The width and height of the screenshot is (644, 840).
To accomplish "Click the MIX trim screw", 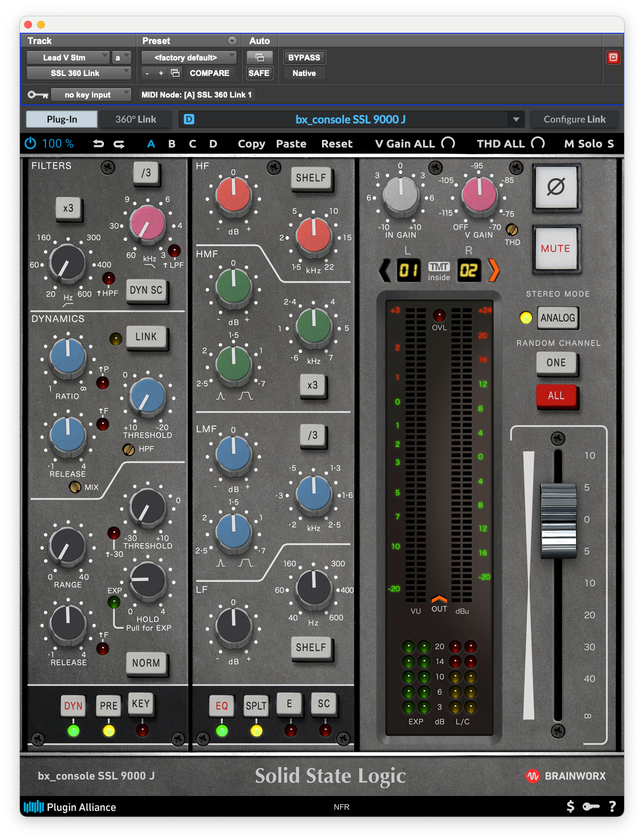I will click(x=75, y=487).
